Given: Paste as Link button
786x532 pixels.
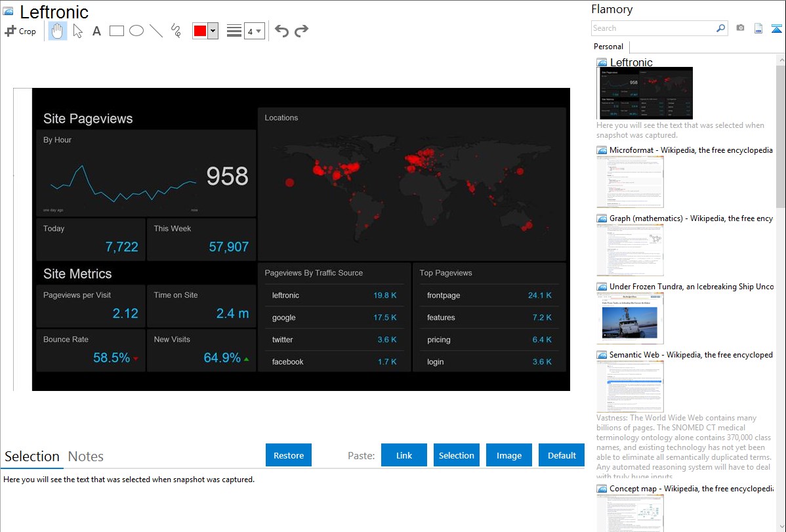Looking at the screenshot, I should click(404, 455).
